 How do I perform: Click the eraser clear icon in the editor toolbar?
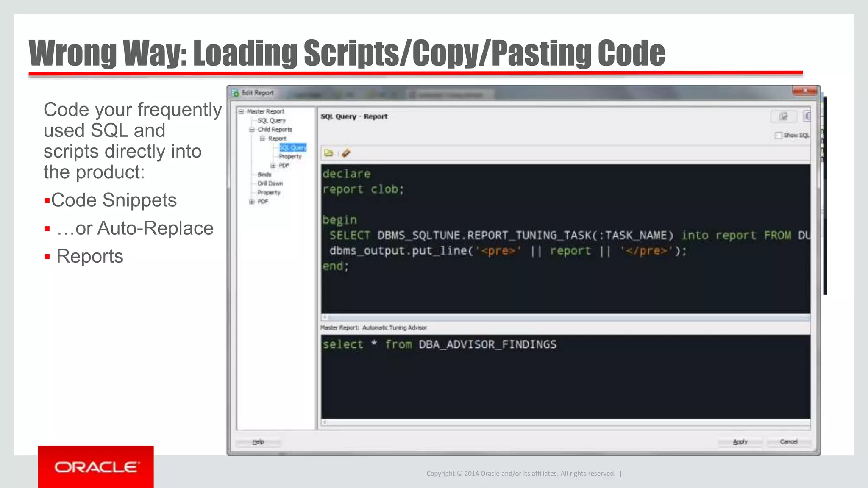pos(346,153)
